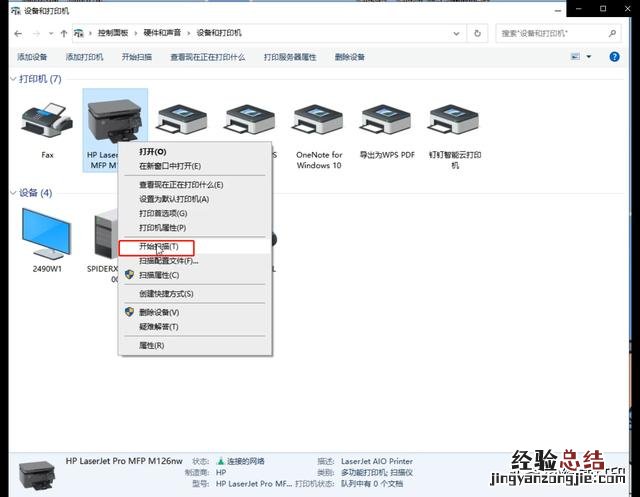Screen dimensions: 640x497
Task: Click 硬件和声音 in the breadcrumb path
Action: coord(162,33)
